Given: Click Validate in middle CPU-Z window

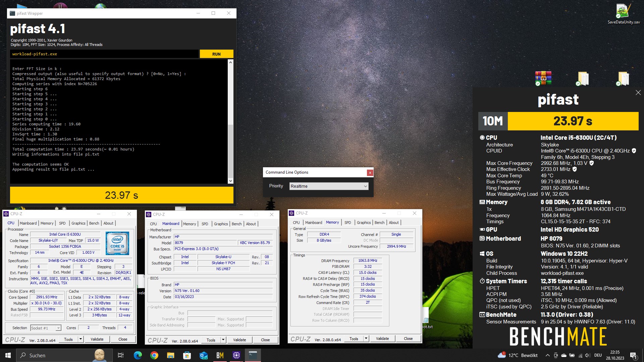Looking at the screenshot, I should 239,340.
